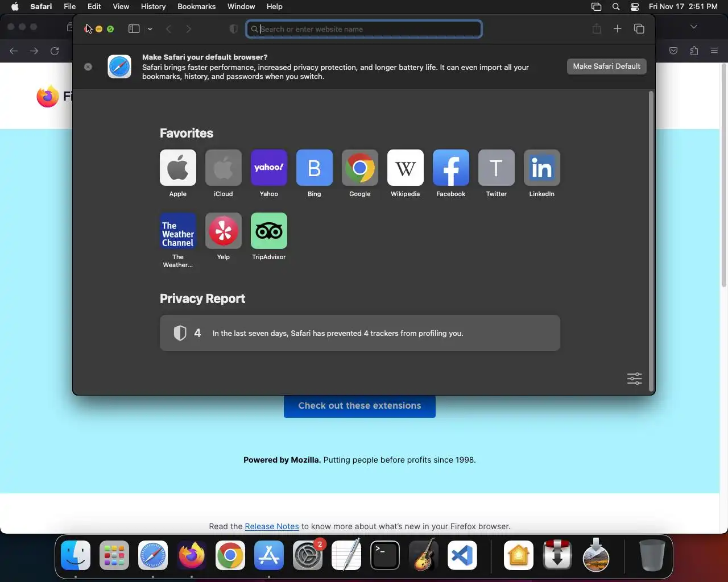Open the TripAdvisor favorite tile
Viewport: 728px width, 582px height.
[x=269, y=231]
